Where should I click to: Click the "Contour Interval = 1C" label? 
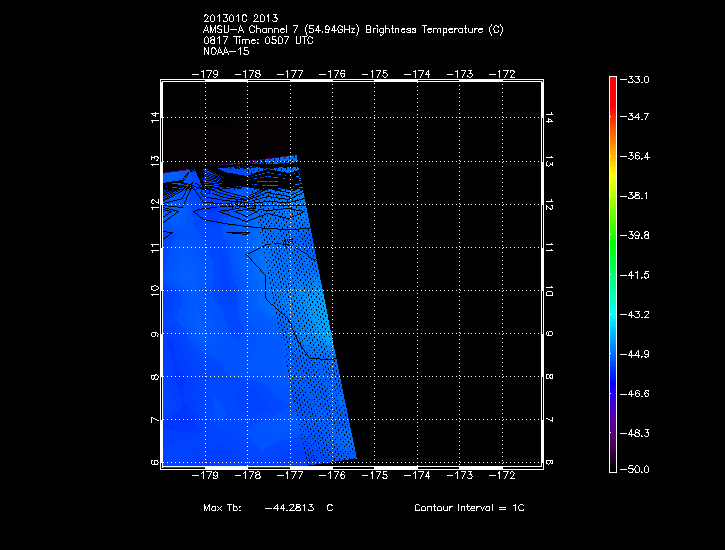469,508
